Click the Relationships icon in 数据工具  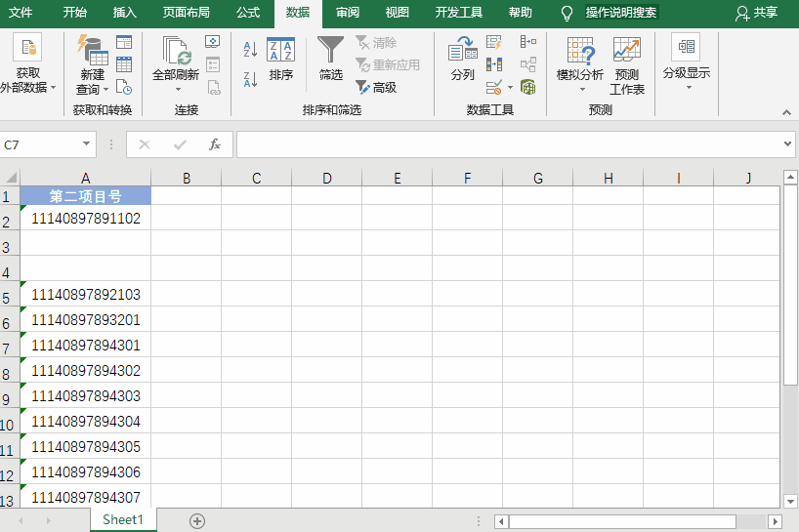pos(528,64)
